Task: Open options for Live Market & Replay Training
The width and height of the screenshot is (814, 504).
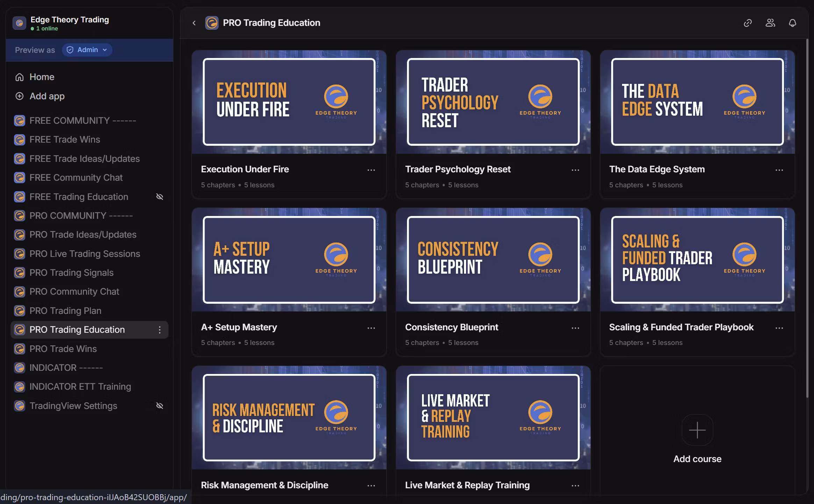Action: coord(575,485)
